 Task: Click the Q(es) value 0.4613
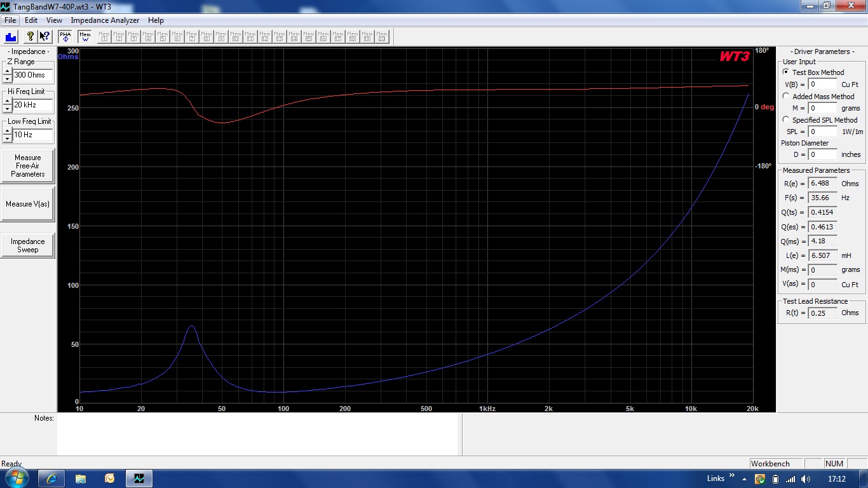click(x=823, y=227)
